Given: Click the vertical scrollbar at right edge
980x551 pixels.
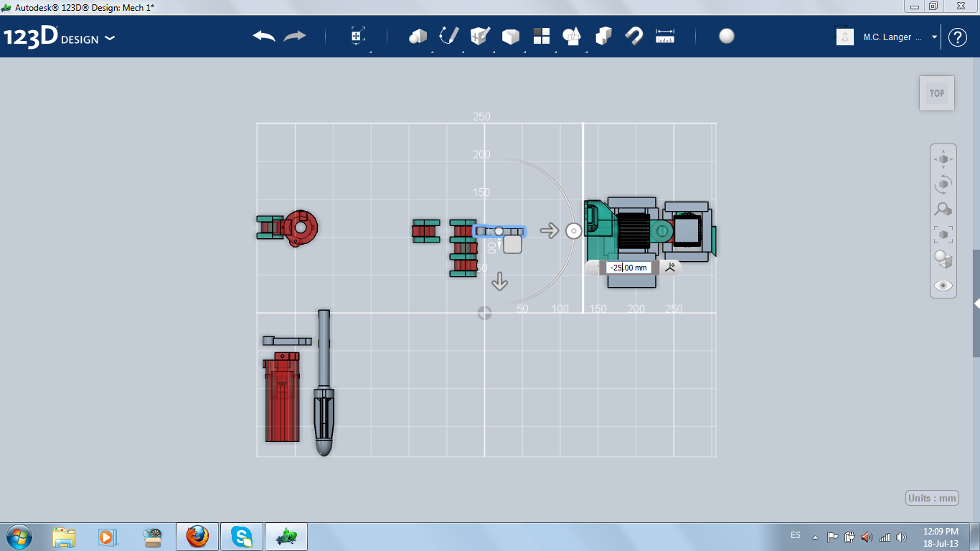Looking at the screenshot, I should (x=976, y=303).
